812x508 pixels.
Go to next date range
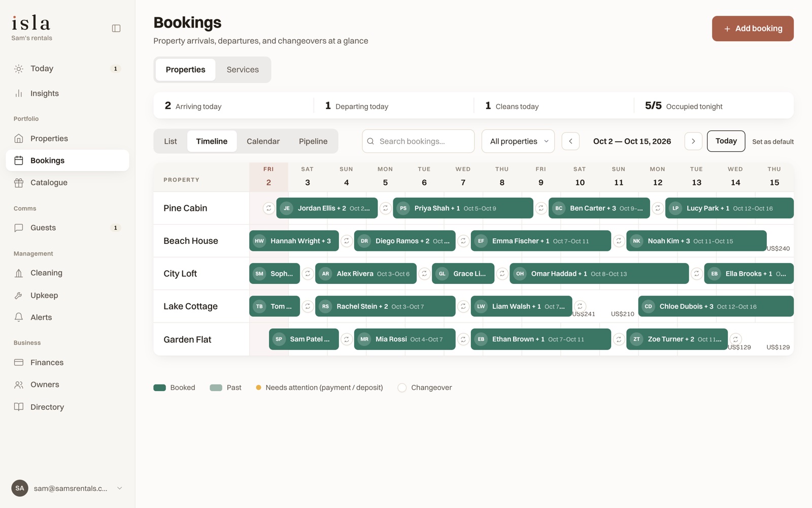(693, 141)
